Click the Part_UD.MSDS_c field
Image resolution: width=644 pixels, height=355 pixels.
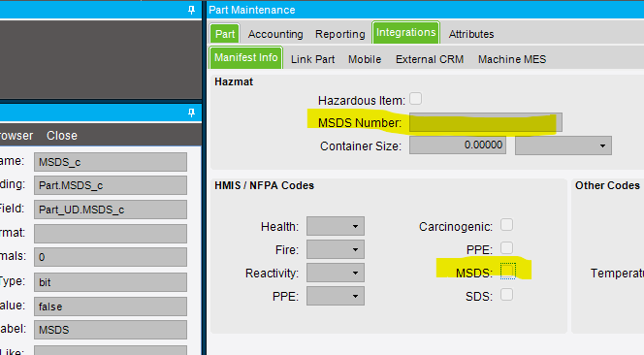[x=111, y=210]
